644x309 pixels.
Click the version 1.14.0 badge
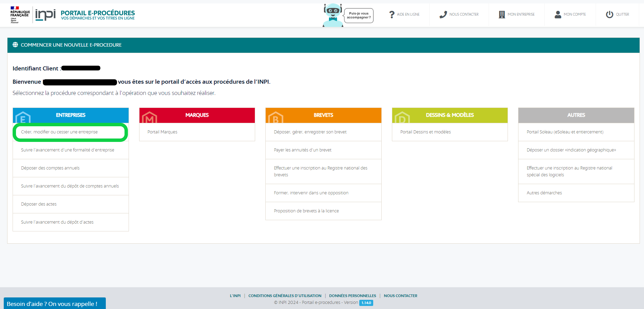(366, 303)
